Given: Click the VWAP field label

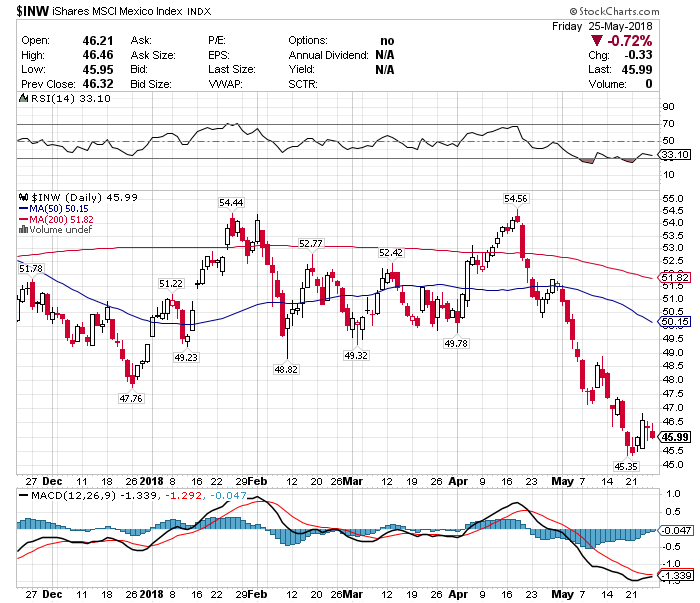Looking at the screenshot, I should point(225,84).
